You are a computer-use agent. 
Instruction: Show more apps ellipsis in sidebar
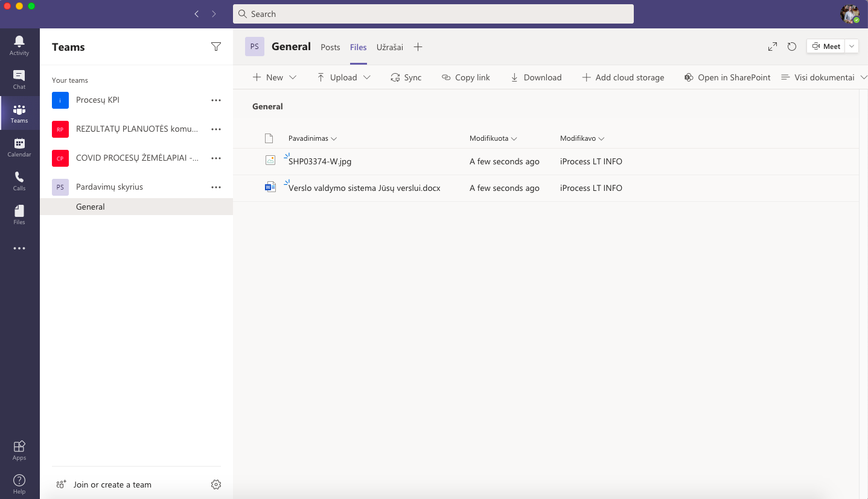[19, 248]
